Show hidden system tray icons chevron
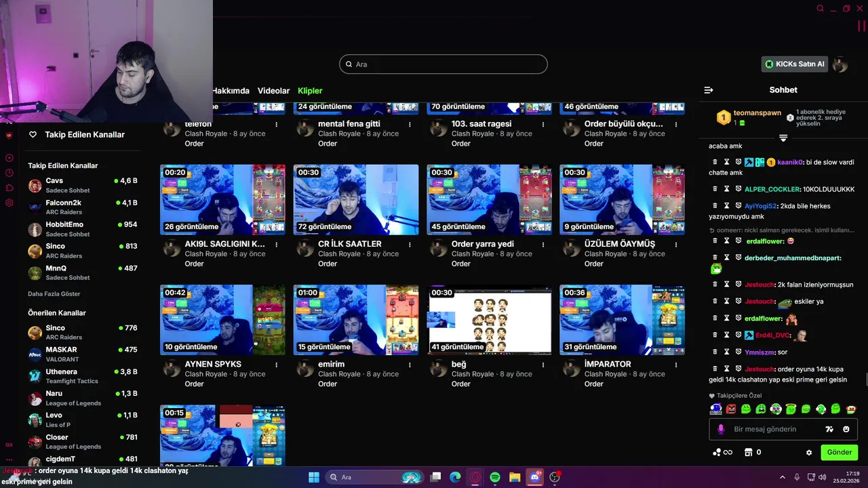The height and width of the screenshot is (488, 868). [782, 477]
